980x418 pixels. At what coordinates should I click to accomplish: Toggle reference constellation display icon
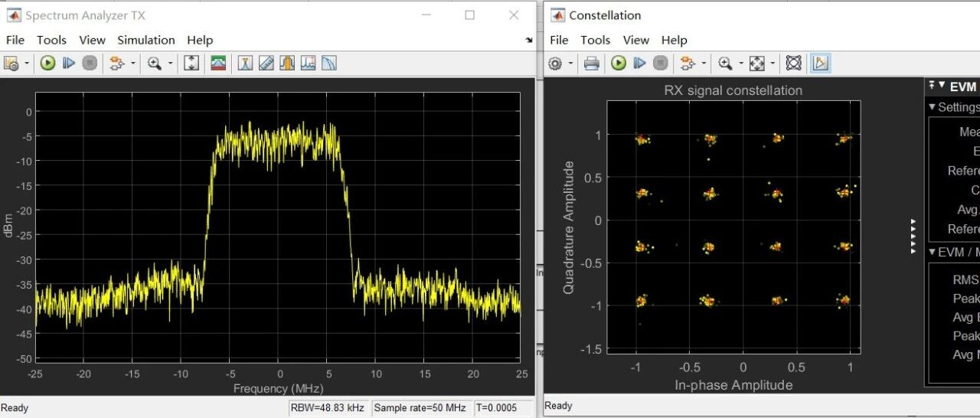[794, 64]
